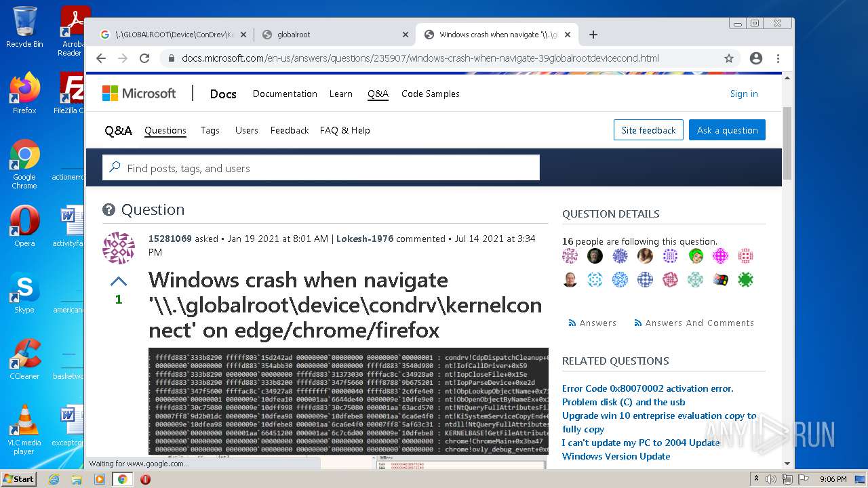
Task: Click the scrollbar down arrow
Action: (x=787, y=464)
